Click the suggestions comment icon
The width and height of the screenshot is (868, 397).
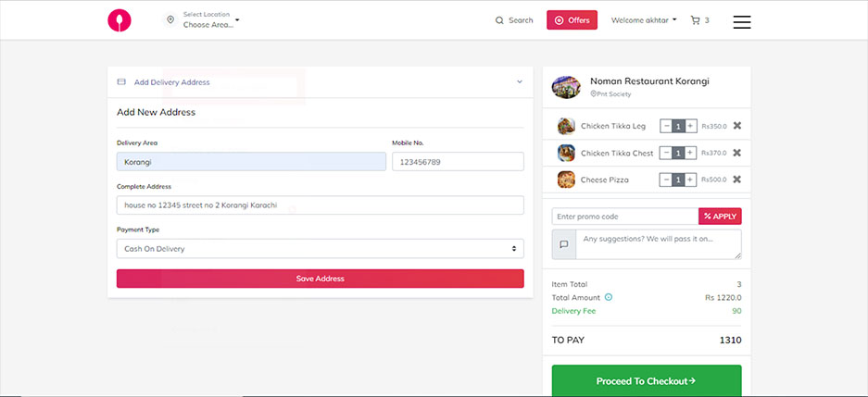coord(563,244)
